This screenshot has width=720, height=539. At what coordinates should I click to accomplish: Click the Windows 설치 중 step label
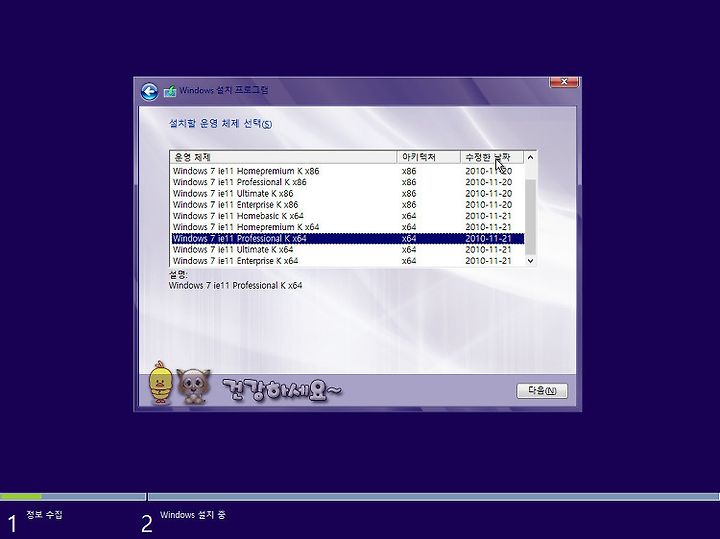click(x=192, y=515)
